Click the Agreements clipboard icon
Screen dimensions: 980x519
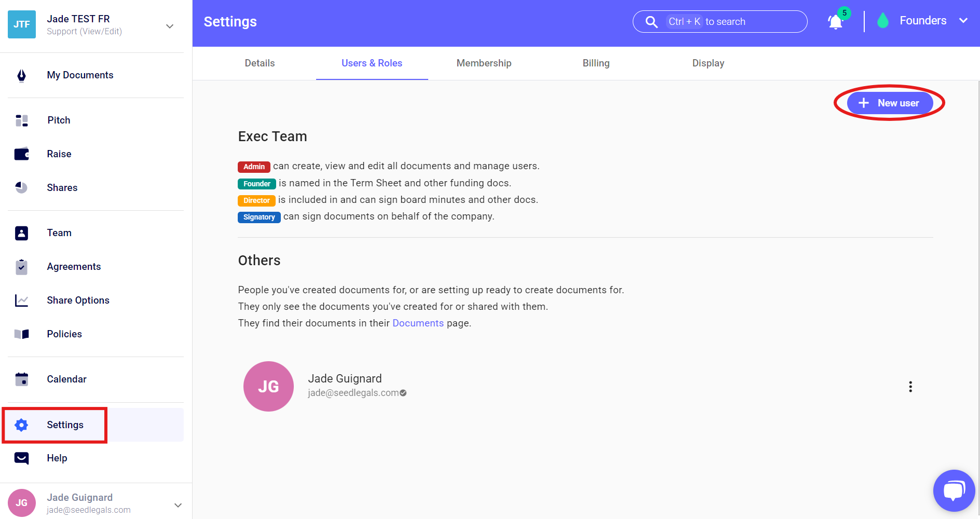click(x=21, y=267)
